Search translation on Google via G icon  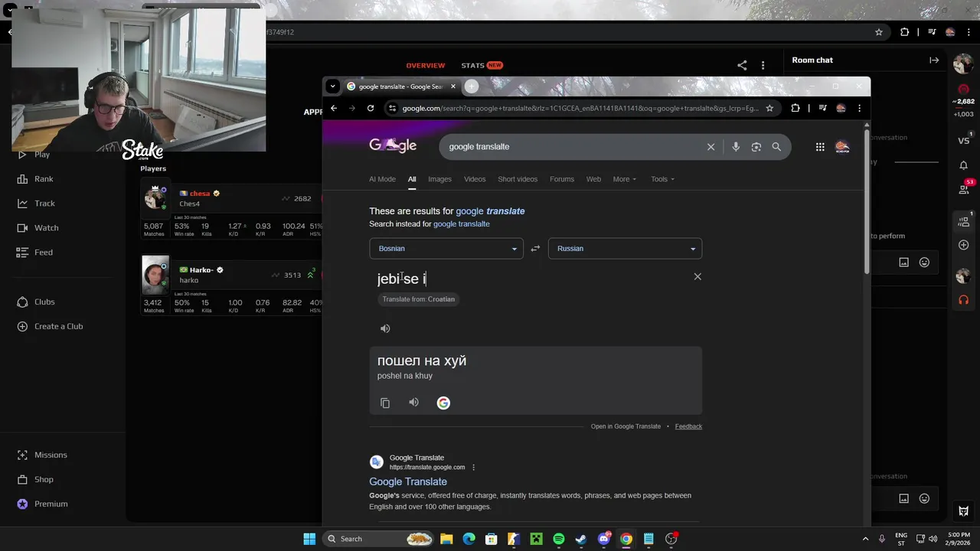(443, 403)
